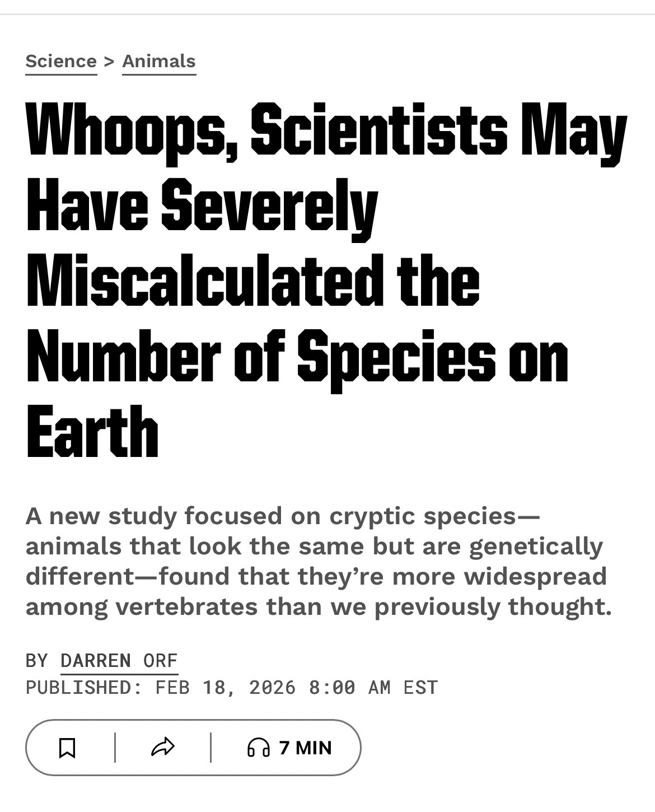This screenshot has width=655, height=812.
Task: Click the BY label before the author
Action: (37, 661)
